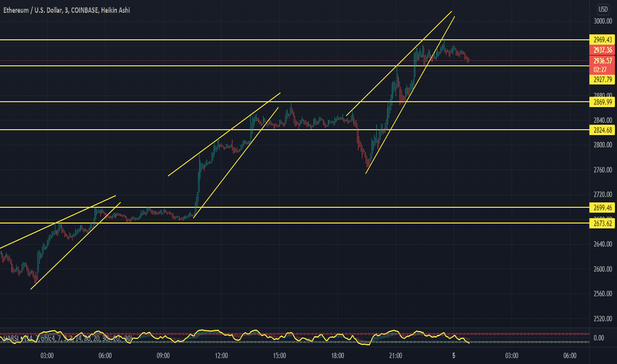This screenshot has width=617, height=364.
Task: Click the 2640.00 price axis tick
Action: pyautogui.click(x=602, y=244)
